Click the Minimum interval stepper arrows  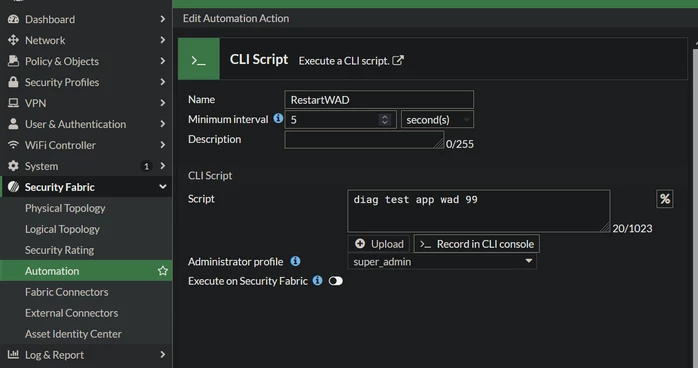pos(385,119)
